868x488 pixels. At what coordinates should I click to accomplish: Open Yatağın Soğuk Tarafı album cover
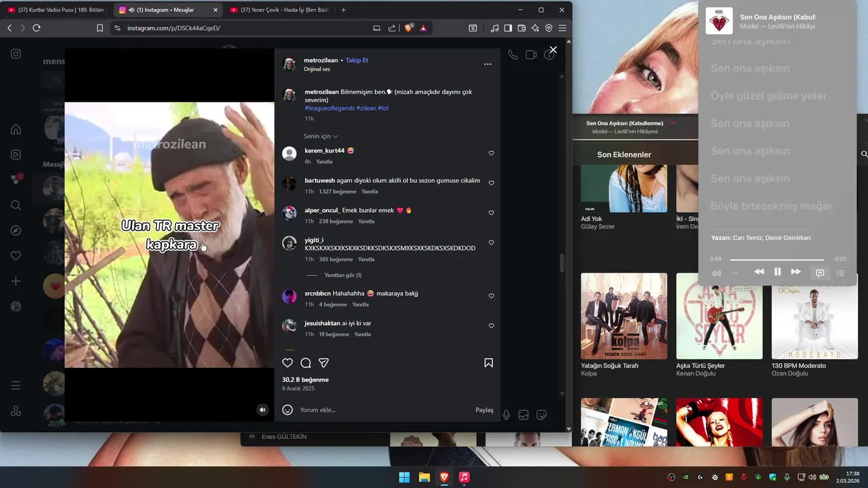(x=624, y=316)
